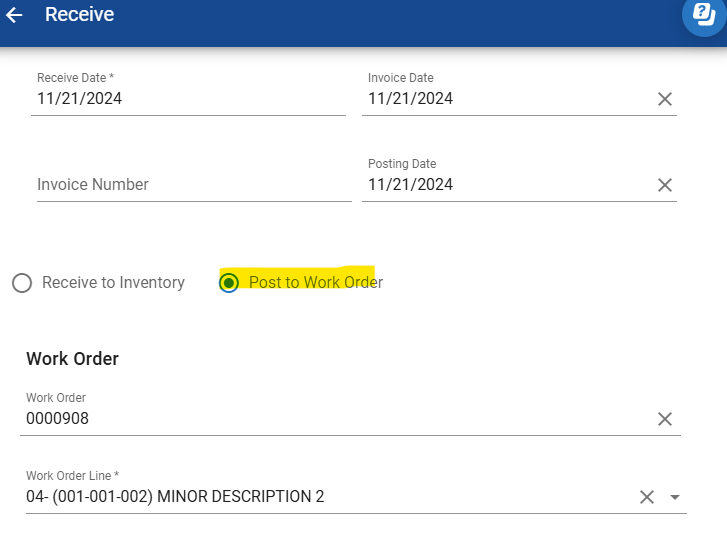Click the Work Order section heading

coord(72,358)
